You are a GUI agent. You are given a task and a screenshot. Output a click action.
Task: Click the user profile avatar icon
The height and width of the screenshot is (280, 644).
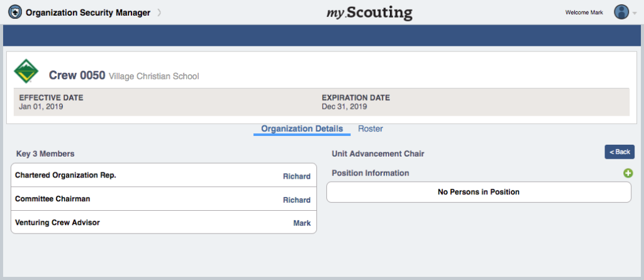621,12
